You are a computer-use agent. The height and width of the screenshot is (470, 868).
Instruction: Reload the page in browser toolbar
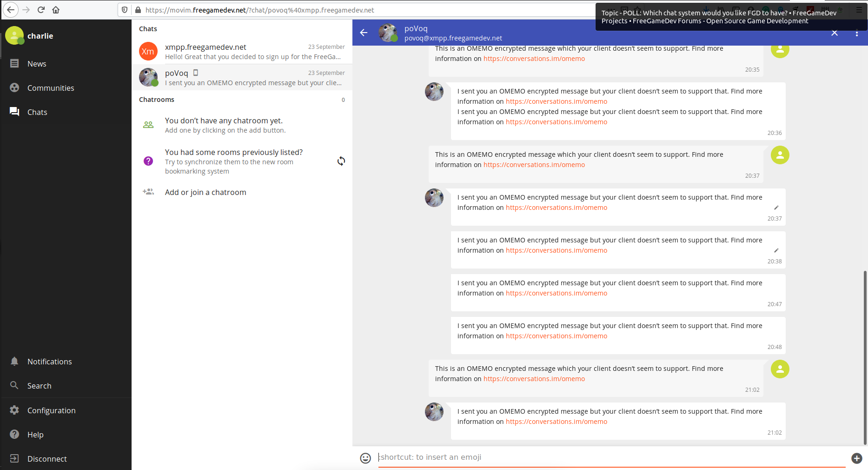tap(41, 10)
